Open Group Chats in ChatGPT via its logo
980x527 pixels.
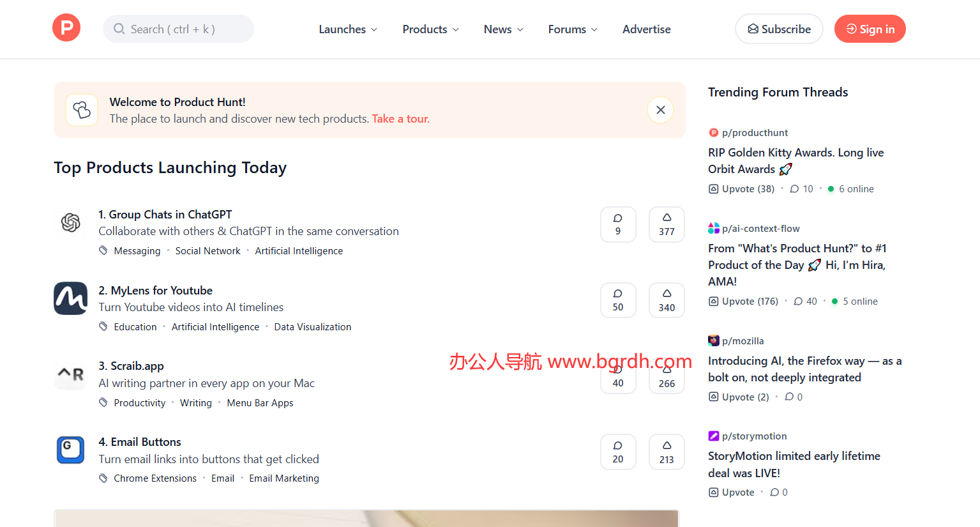(70, 223)
